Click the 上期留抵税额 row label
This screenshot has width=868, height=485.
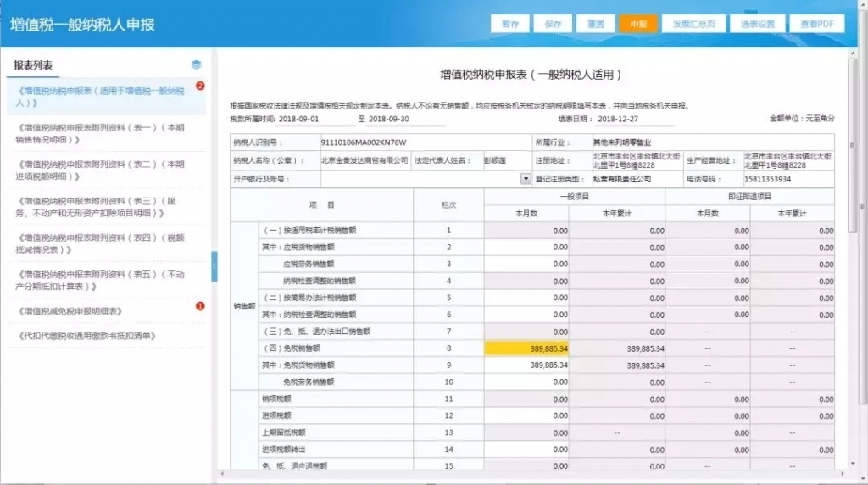click(283, 432)
